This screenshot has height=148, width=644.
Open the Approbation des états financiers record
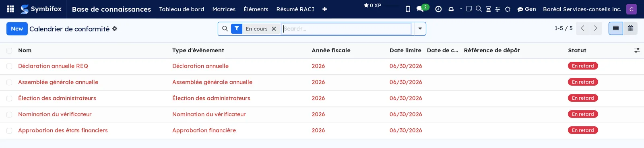[63, 130]
